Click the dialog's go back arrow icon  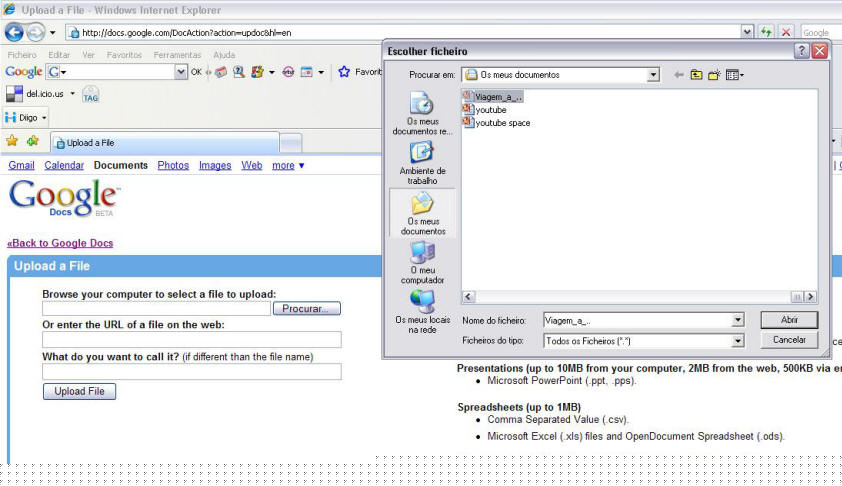pos(679,75)
